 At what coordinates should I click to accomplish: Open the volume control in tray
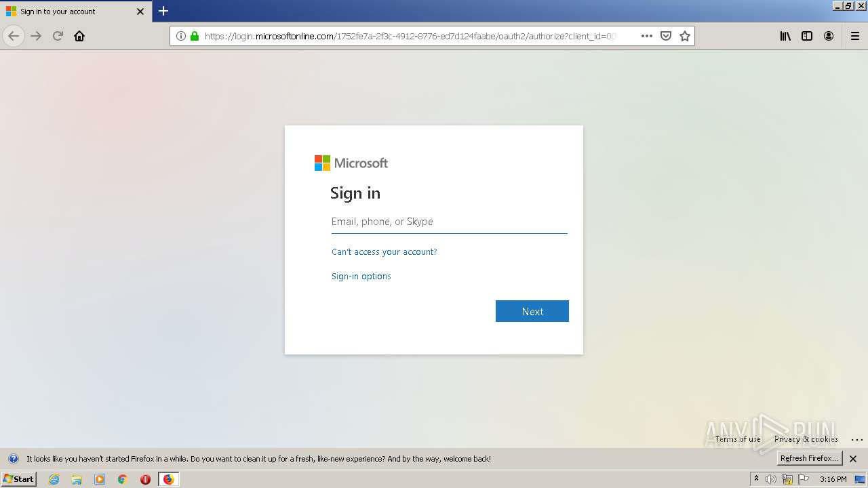(x=771, y=479)
